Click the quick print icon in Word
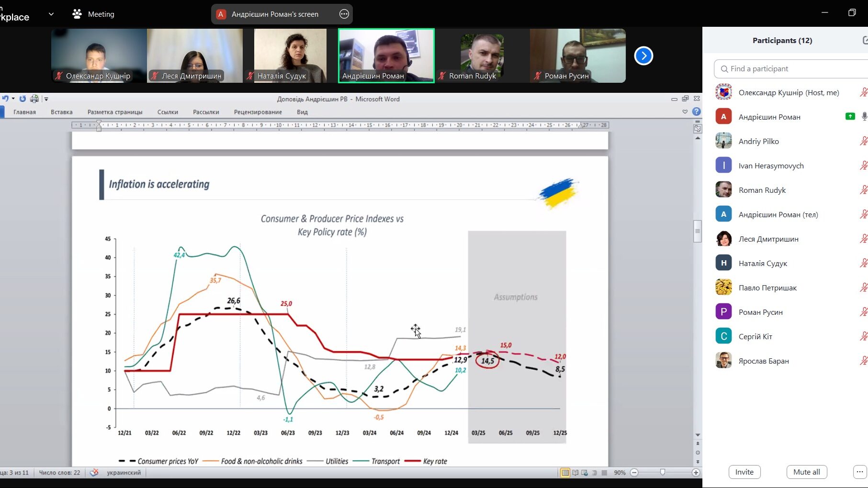 [34, 99]
